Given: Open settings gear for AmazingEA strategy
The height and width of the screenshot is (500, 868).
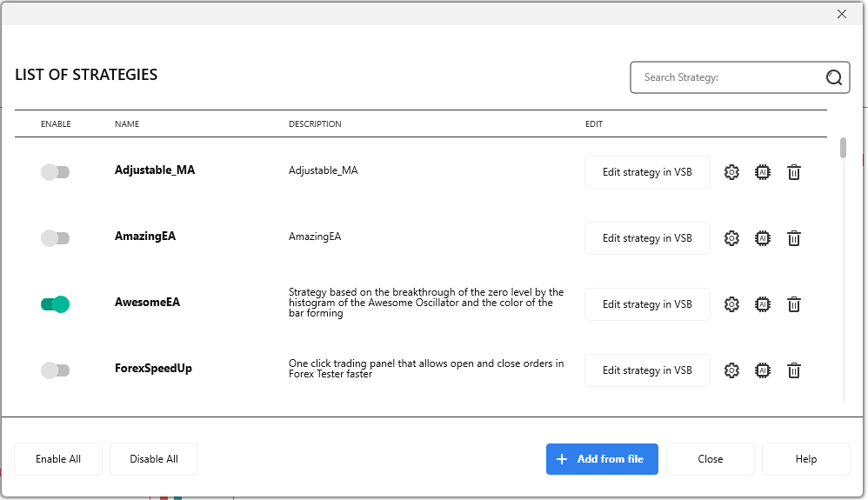Looking at the screenshot, I should 731,238.
